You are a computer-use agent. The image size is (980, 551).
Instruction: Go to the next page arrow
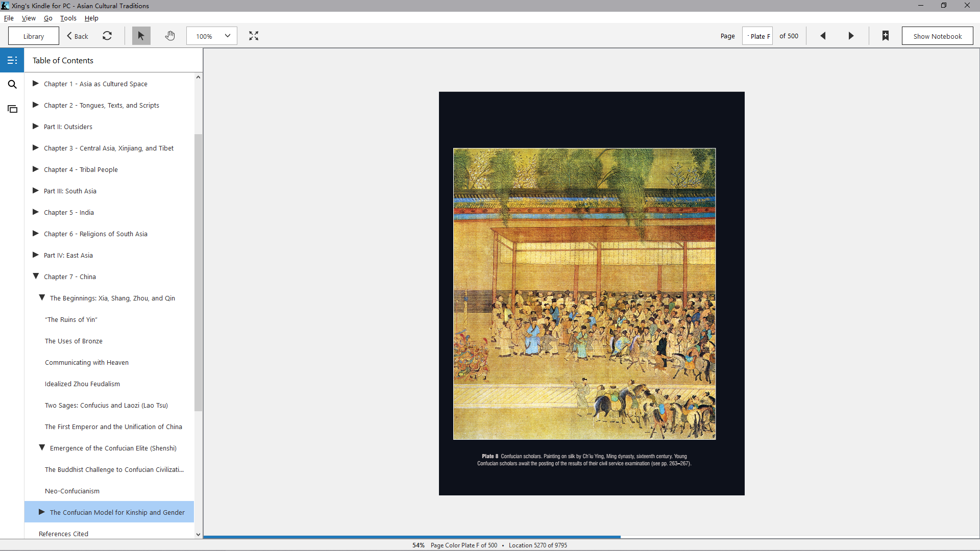tap(851, 36)
